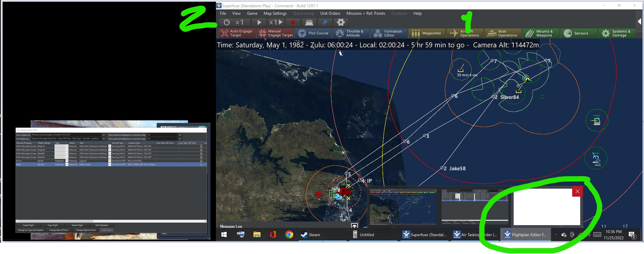The height and width of the screenshot is (254, 644).
Task: Open the Type dropdown for flight Jake58
Action: tap(67, 161)
